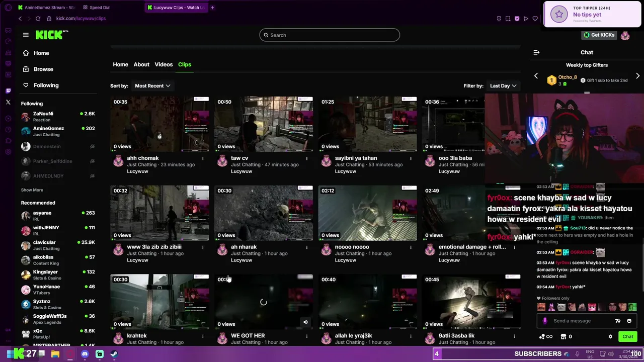The height and width of the screenshot is (362, 644).
Task: Open the user profile avatar beside Get KICKs
Action: pos(625,35)
